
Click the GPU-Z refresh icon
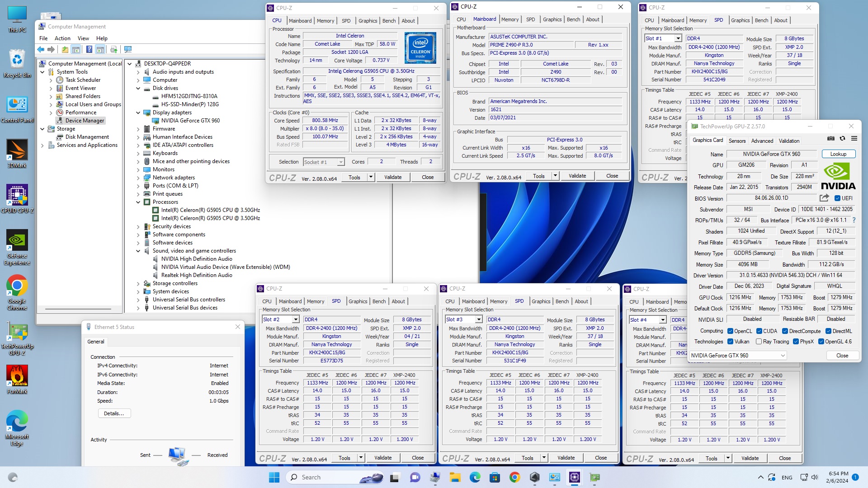click(x=842, y=138)
